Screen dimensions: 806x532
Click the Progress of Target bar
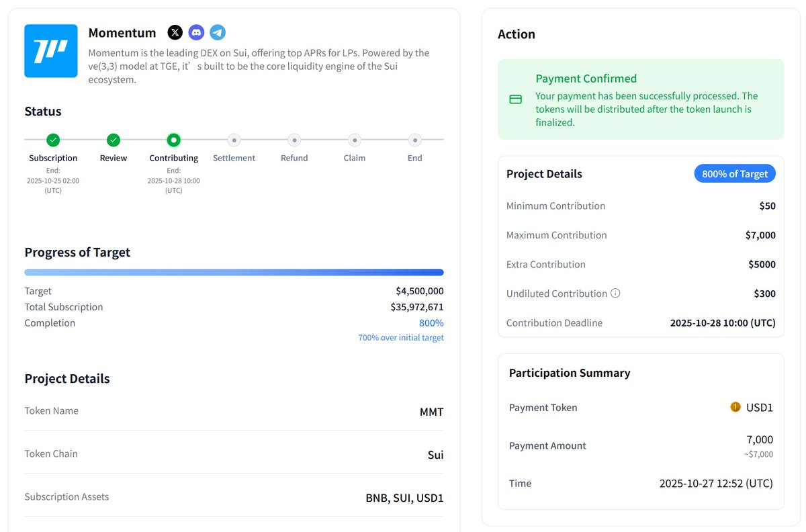[x=234, y=272]
